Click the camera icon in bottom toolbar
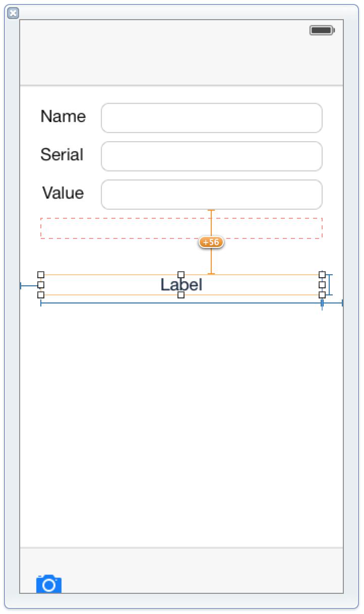This screenshot has width=364, height=614. pos(49,584)
